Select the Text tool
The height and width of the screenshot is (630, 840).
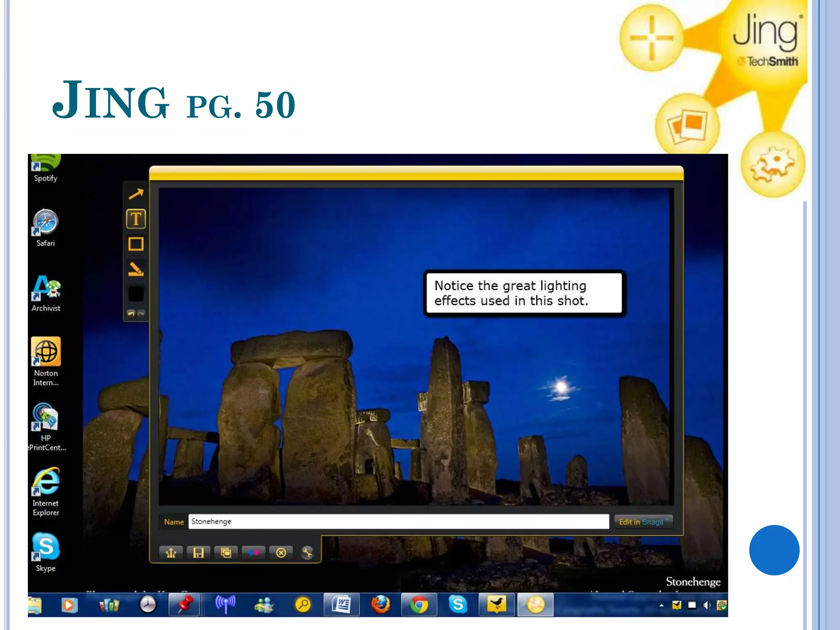(136, 219)
